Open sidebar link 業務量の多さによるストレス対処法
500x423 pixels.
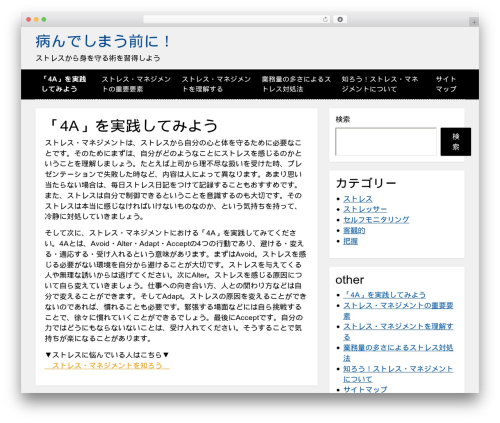(398, 353)
